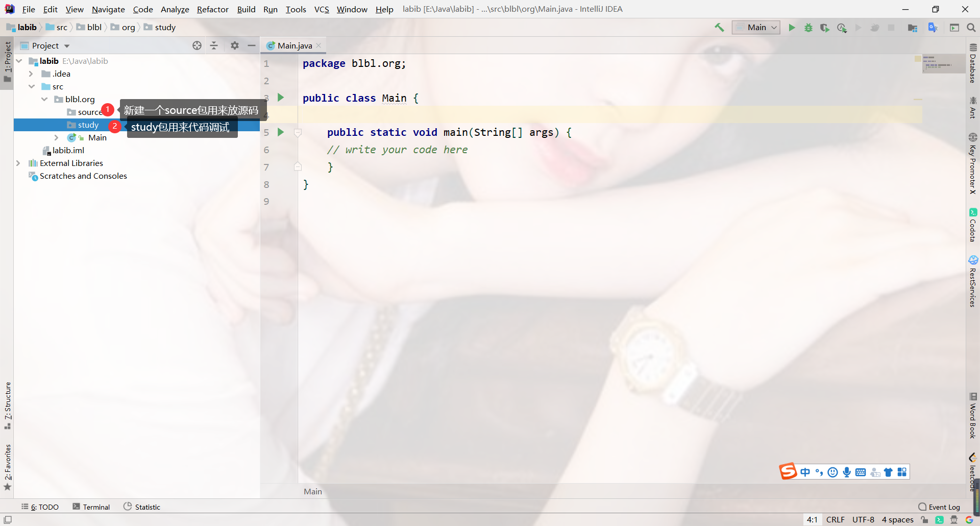Screen dimensions: 980x526
Task: Open Search Everywhere magnifier icon
Action: 971,28
